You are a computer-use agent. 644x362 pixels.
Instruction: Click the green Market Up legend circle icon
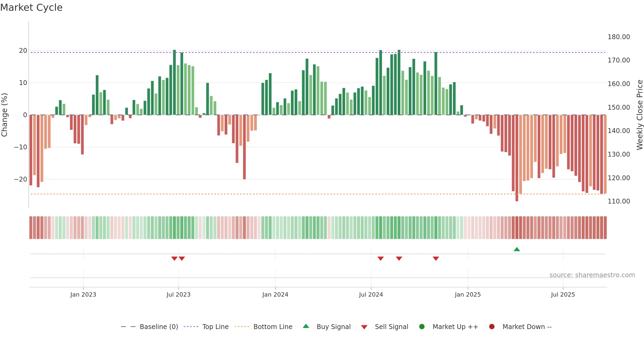(x=422, y=327)
